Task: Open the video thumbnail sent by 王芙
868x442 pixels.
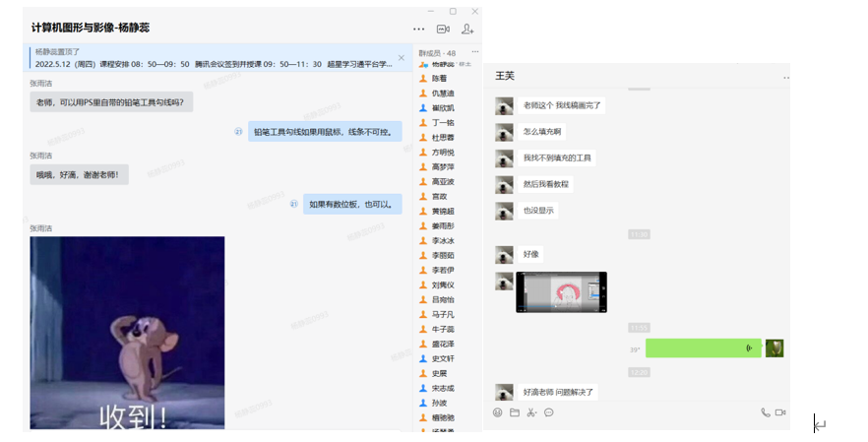Action: click(x=563, y=292)
